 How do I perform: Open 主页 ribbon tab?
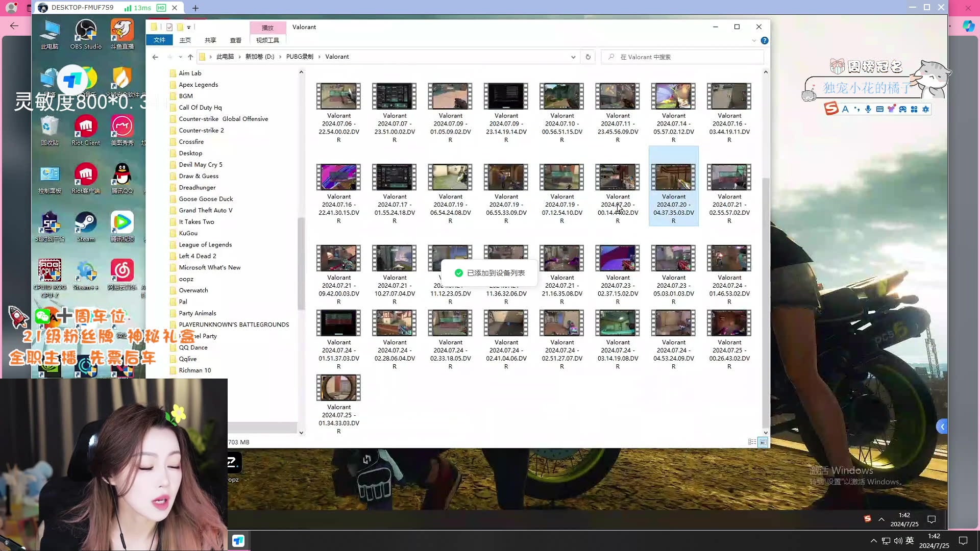(185, 40)
